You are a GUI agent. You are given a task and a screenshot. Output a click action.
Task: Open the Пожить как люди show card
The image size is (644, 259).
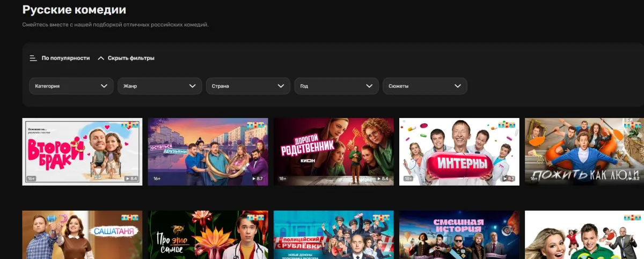[x=584, y=152]
